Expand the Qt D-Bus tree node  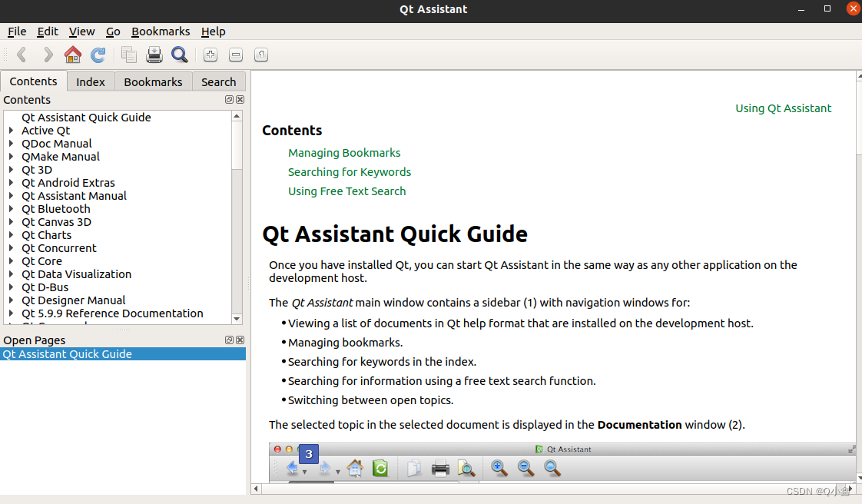[x=11, y=287]
